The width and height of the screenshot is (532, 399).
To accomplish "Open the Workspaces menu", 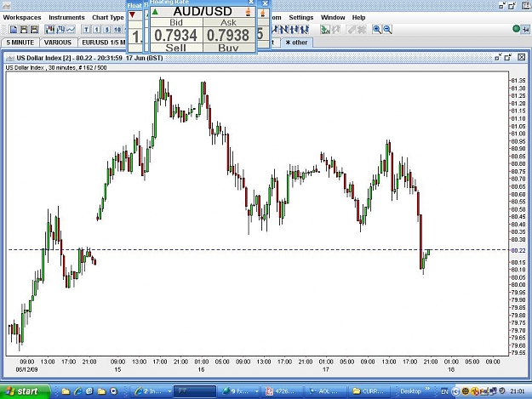I will point(22,18).
